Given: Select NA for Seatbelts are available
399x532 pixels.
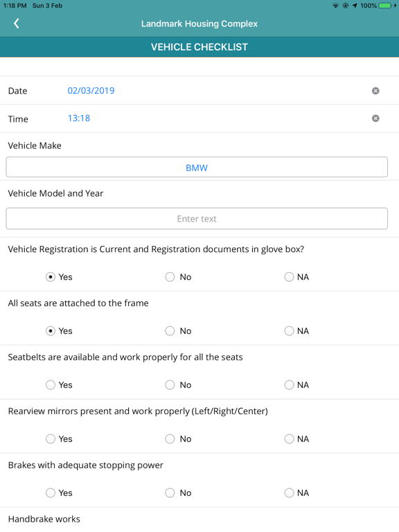Looking at the screenshot, I should (289, 384).
